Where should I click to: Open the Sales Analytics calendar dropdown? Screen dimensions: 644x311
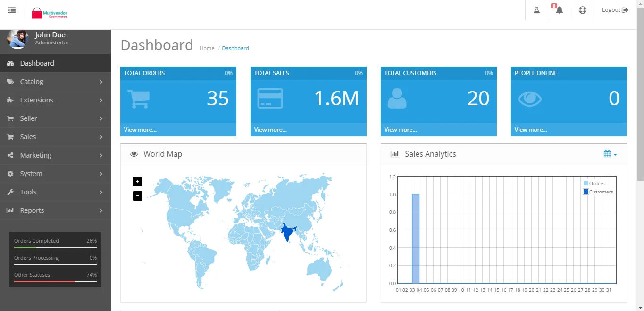(x=610, y=154)
